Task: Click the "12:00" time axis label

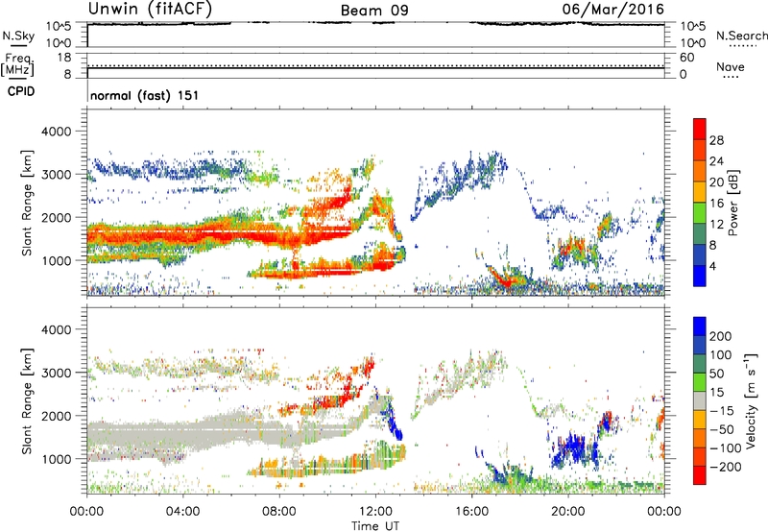Action: pos(375,512)
